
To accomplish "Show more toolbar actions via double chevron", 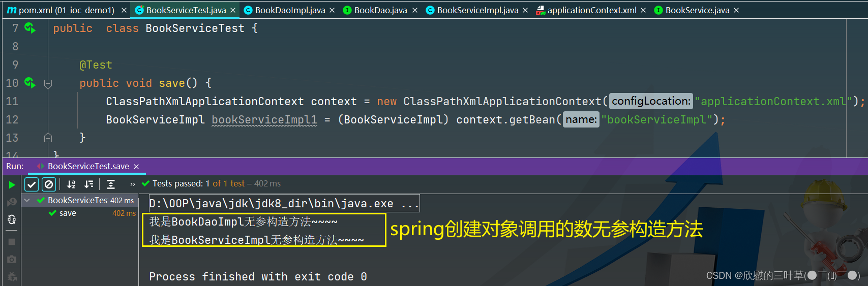I will (133, 184).
